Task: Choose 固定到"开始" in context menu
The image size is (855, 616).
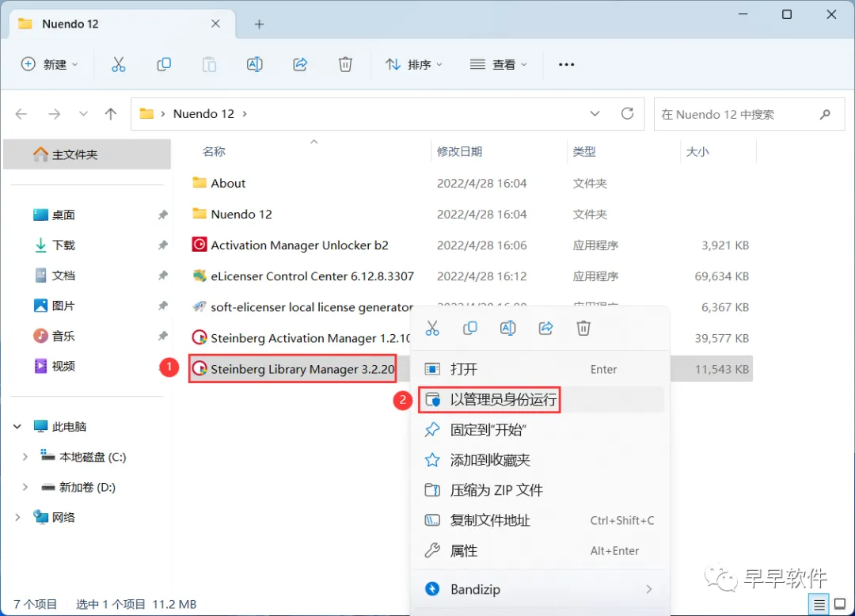Action: (x=539, y=430)
